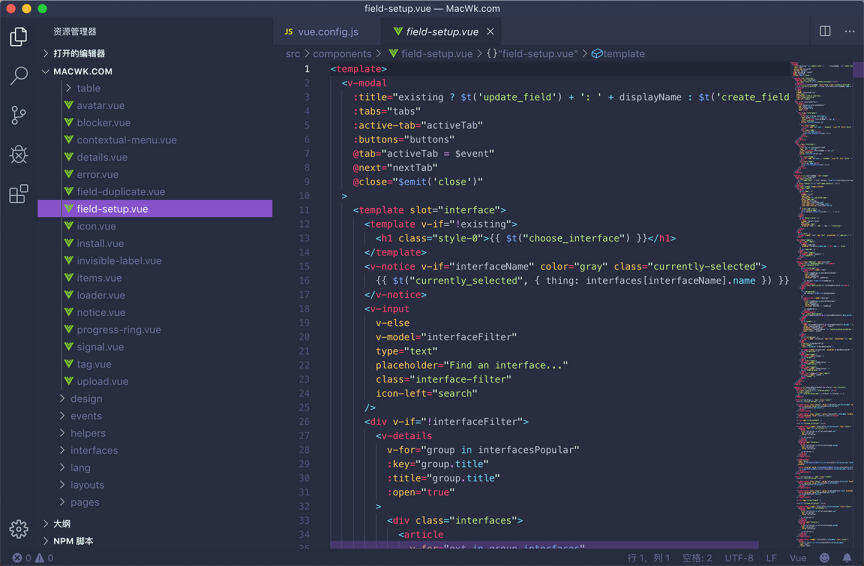Viewport: 864px width, 566px height.
Task: Split the editor to the right
Action: tap(825, 32)
